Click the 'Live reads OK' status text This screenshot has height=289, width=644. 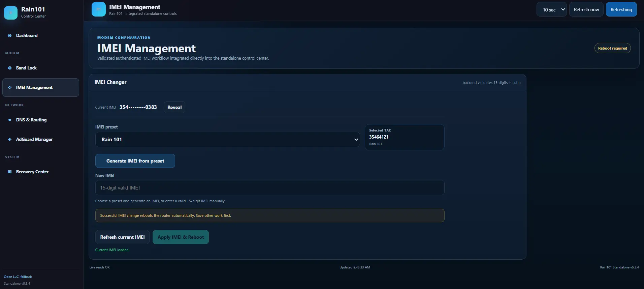[x=99, y=267]
